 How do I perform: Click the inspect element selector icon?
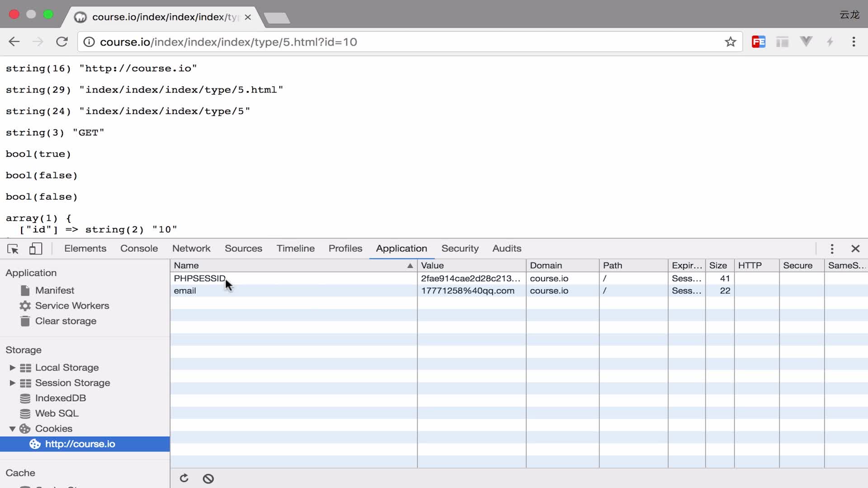[x=13, y=249]
